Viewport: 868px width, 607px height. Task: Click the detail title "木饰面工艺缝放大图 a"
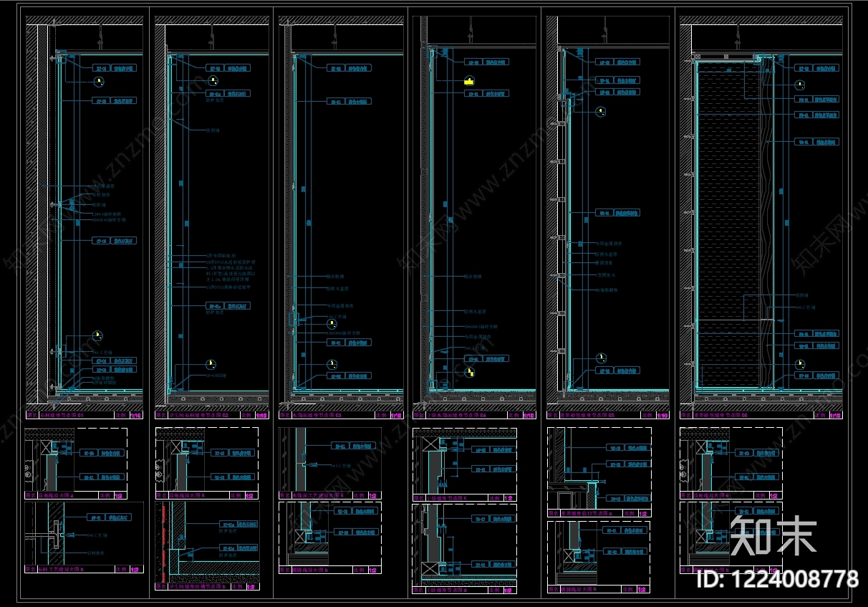[319, 494]
